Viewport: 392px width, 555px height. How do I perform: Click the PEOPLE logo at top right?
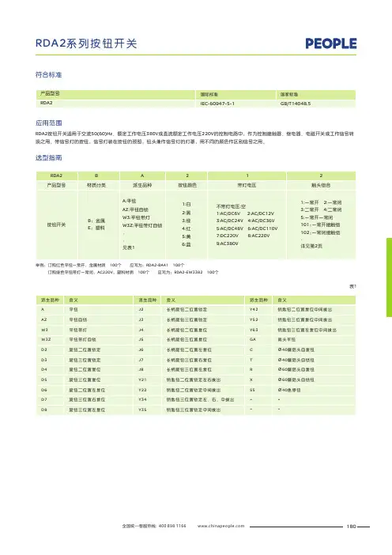tap(331, 43)
